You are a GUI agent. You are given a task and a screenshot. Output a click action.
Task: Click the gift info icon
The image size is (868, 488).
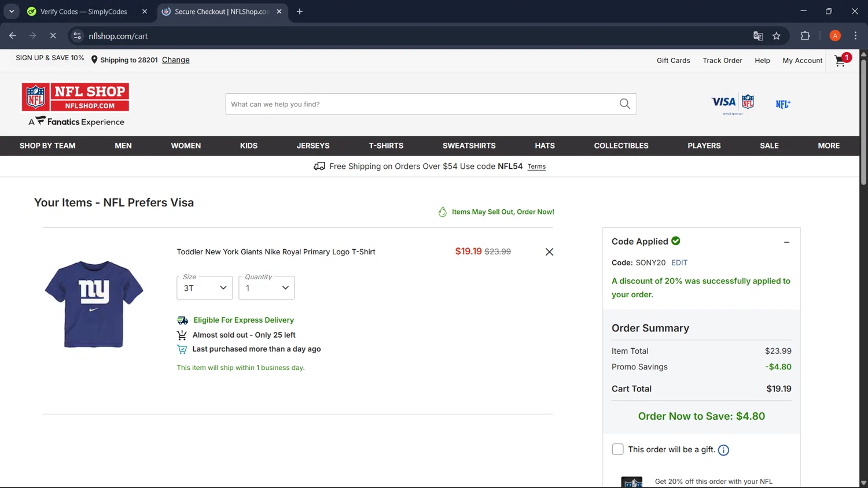pyautogui.click(x=723, y=450)
